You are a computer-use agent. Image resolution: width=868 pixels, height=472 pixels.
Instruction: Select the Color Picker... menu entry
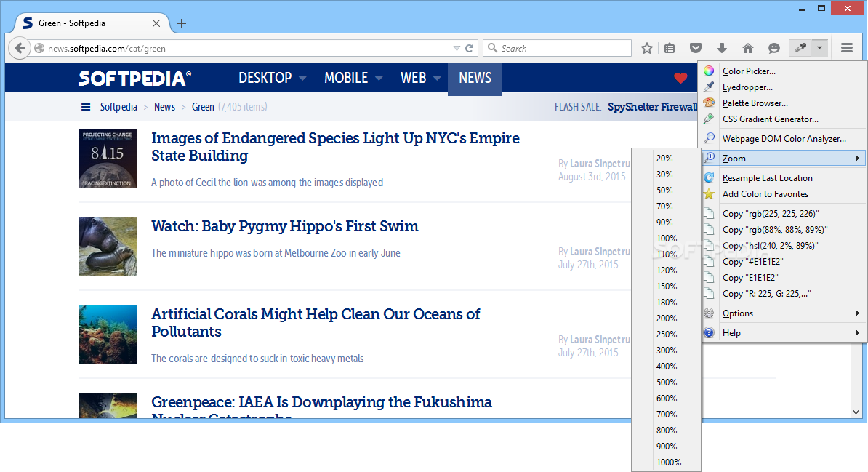[x=782, y=71]
